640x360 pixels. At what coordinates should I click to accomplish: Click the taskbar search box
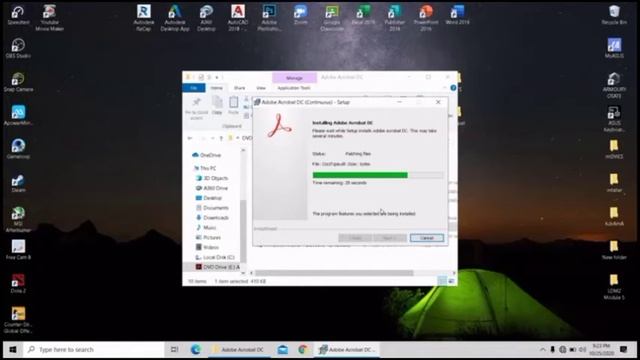point(93,350)
